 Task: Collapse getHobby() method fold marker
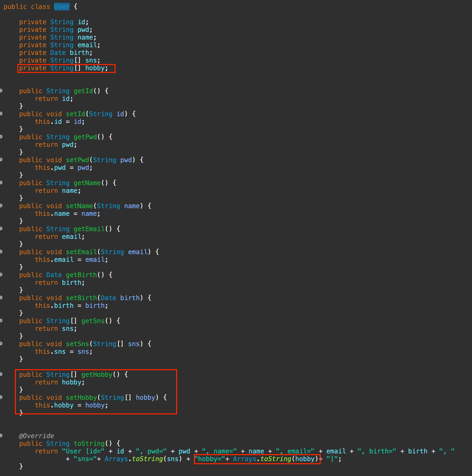1,374
